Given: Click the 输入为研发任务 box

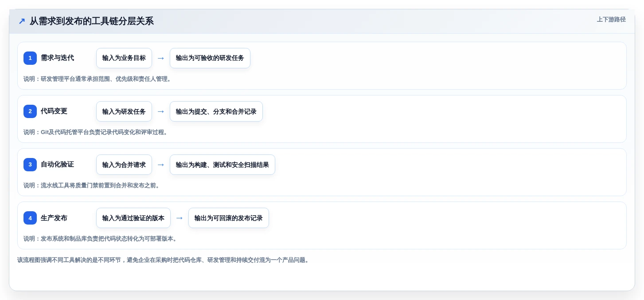Looking at the screenshot, I should [x=124, y=111].
